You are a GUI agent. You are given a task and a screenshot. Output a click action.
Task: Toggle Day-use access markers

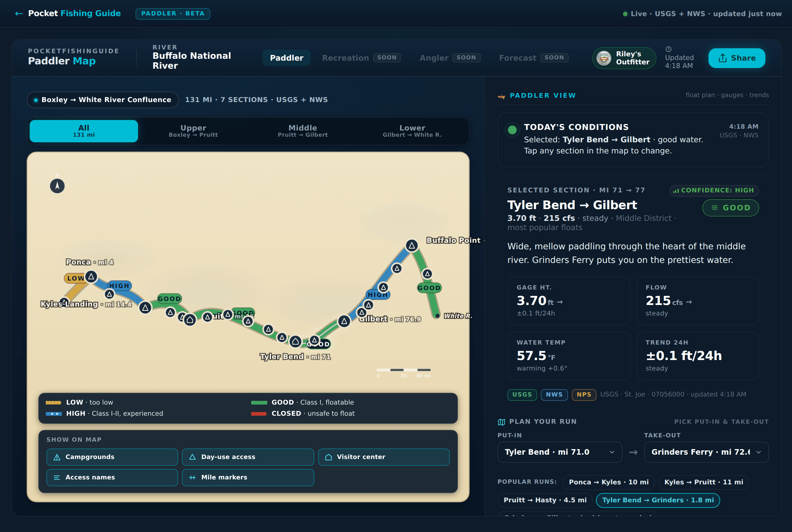click(248, 457)
